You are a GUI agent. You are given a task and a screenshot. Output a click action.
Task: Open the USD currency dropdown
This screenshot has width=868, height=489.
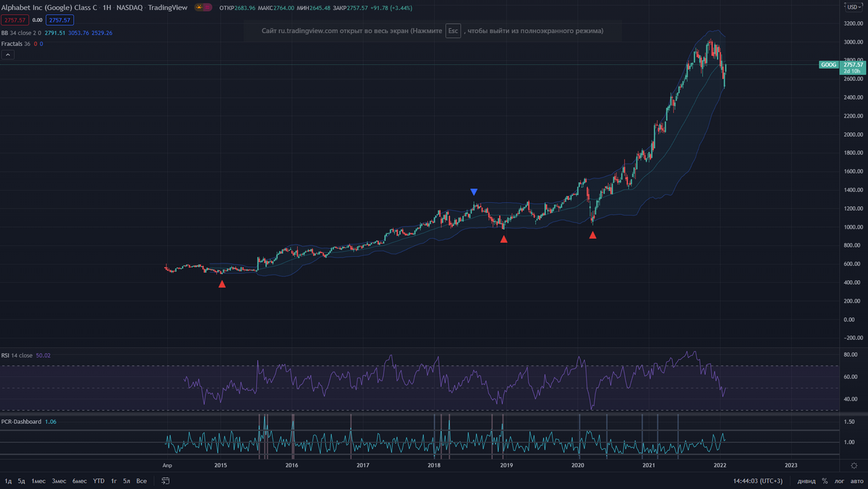coord(854,7)
